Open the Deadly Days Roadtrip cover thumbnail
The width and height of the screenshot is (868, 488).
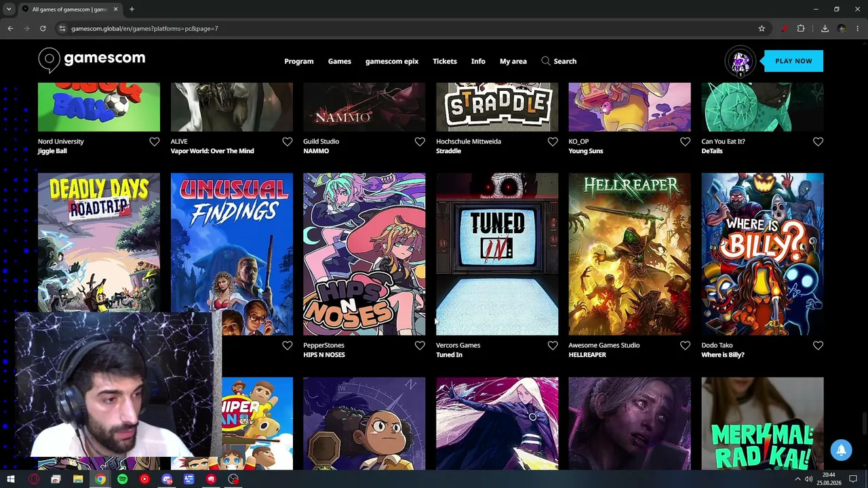[x=99, y=243]
